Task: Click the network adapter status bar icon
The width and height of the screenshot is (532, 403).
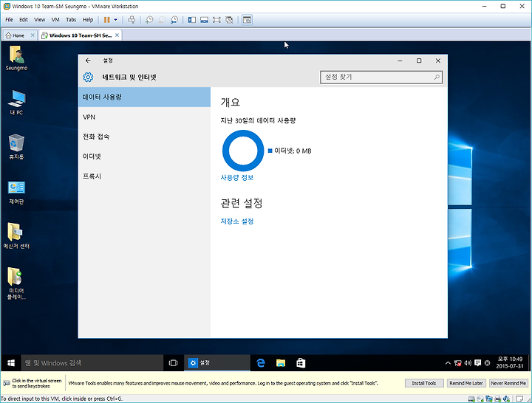Action: point(489,399)
